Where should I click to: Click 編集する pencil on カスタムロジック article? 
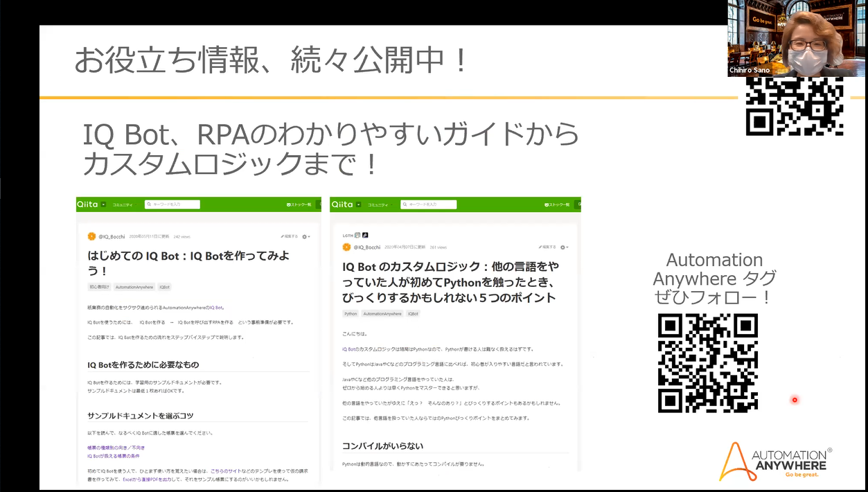point(547,247)
